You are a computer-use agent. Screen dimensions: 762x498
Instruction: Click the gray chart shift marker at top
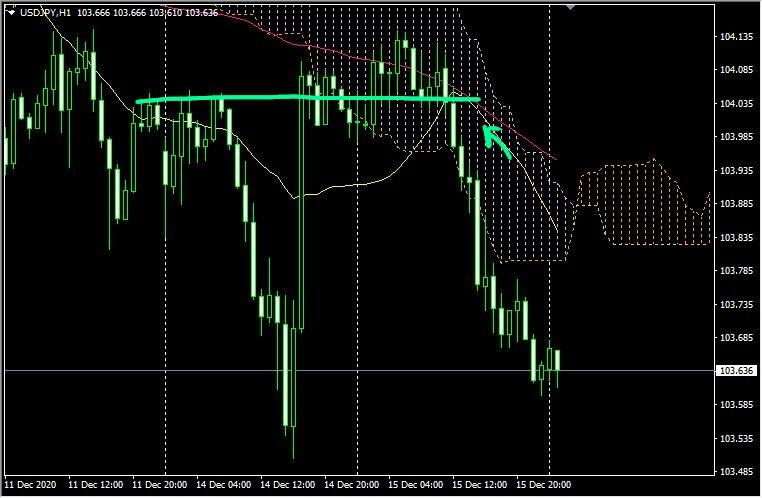570,7
